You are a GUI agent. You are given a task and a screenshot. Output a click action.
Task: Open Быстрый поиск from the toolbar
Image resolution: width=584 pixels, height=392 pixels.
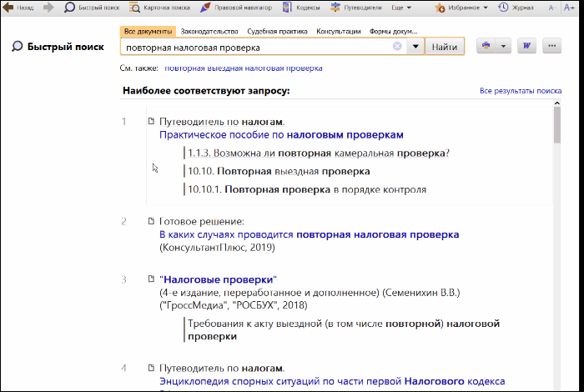click(92, 8)
